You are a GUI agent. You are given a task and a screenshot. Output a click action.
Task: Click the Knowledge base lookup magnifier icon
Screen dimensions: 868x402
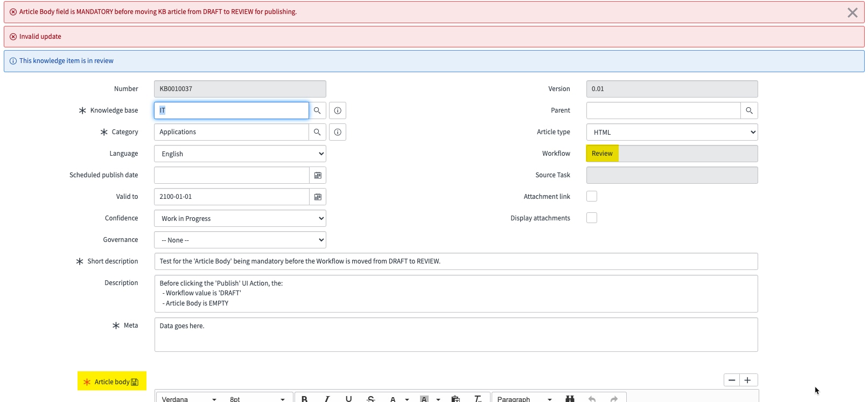point(317,110)
